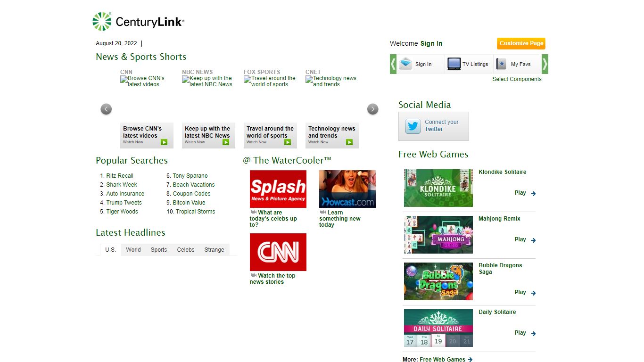Open the Fox Sports video image placeholder
This screenshot has width=644, height=362.
(270, 81)
